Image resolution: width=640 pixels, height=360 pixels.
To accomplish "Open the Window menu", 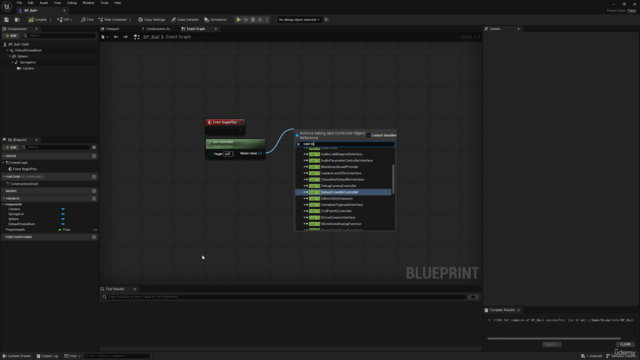I will (88, 3).
